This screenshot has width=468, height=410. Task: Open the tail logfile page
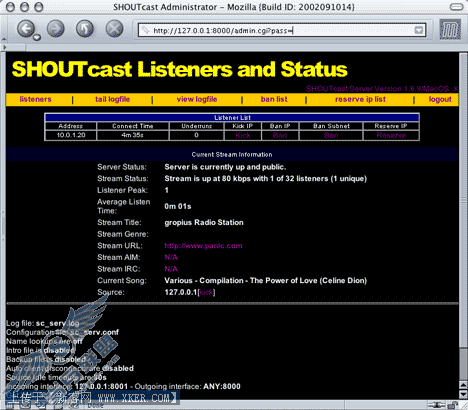pyautogui.click(x=112, y=99)
